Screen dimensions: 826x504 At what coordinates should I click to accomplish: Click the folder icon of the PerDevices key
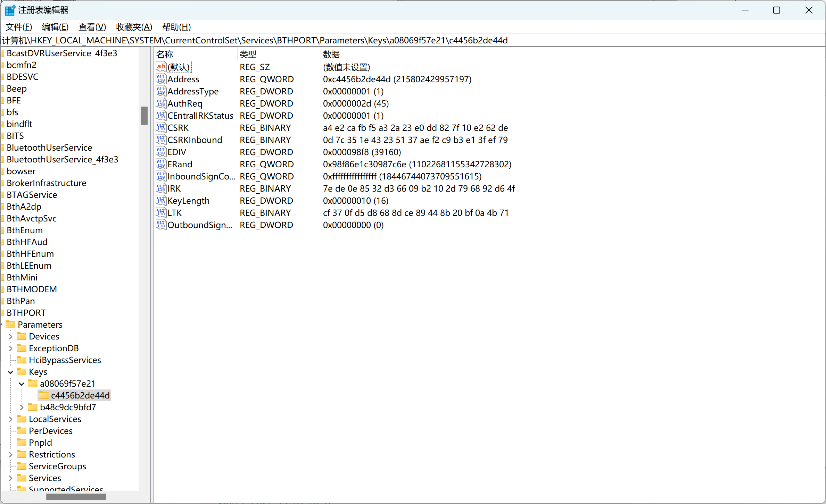point(22,431)
